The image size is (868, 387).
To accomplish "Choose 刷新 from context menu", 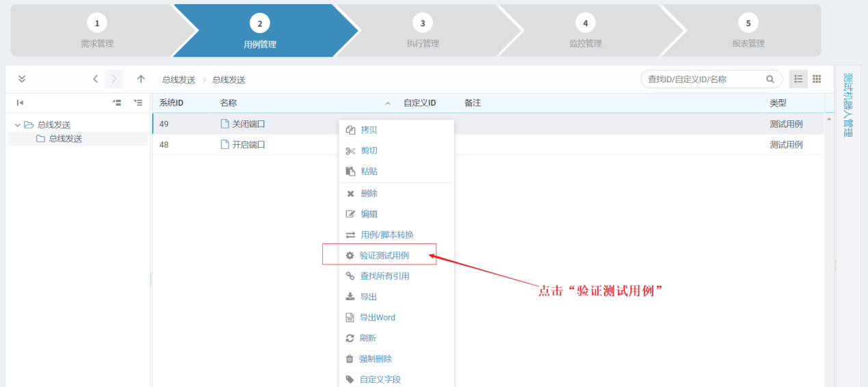I will click(397, 338).
